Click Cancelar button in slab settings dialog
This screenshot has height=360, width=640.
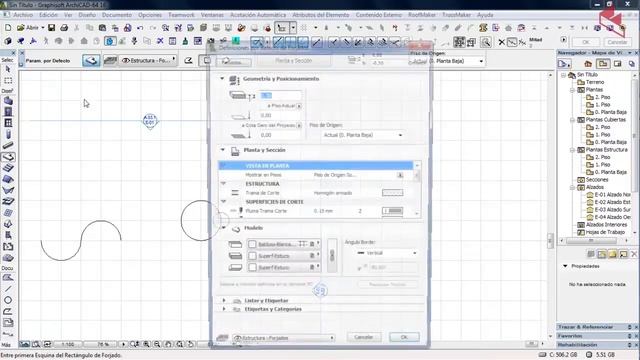pos(363,337)
